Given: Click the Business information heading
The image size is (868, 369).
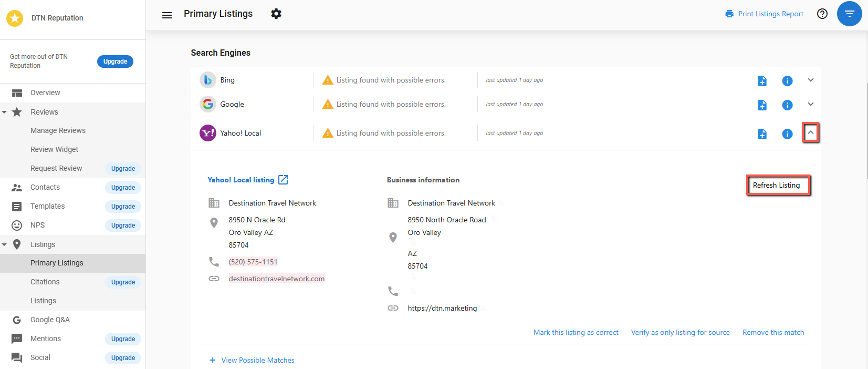Looking at the screenshot, I should tap(423, 180).
